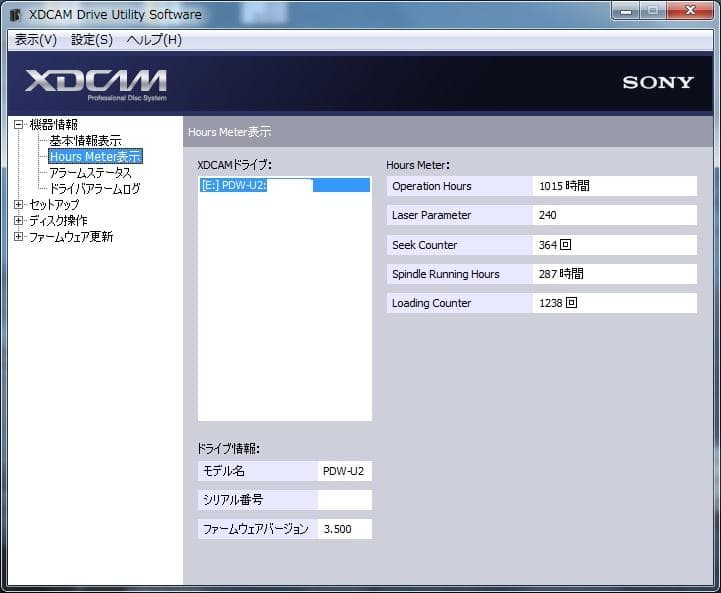721x593 pixels.
Task: Close the XDCAM Drive Utility window
Action: point(690,11)
